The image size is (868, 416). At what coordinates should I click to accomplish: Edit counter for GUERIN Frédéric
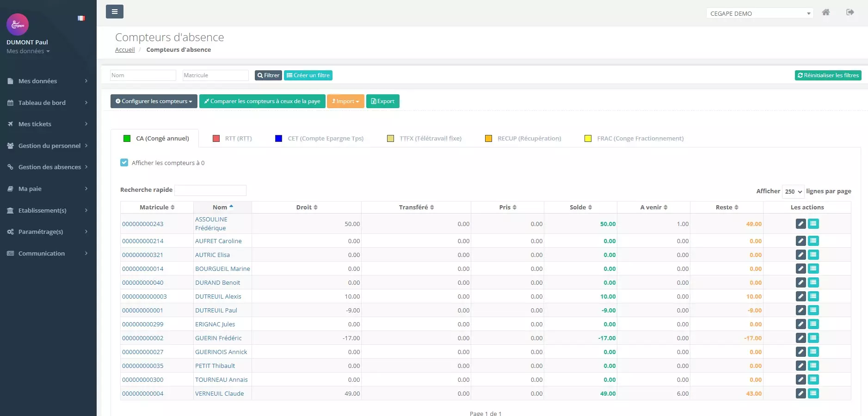(801, 338)
